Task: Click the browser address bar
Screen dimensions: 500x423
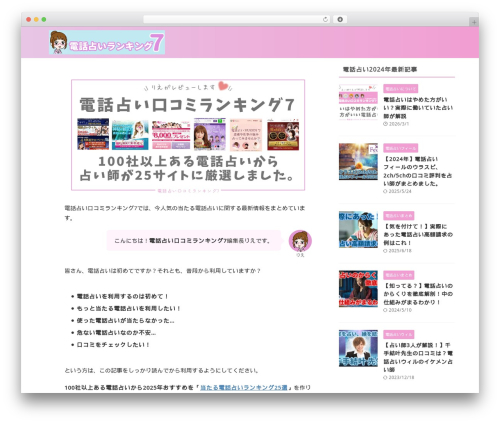Action: click(237, 20)
